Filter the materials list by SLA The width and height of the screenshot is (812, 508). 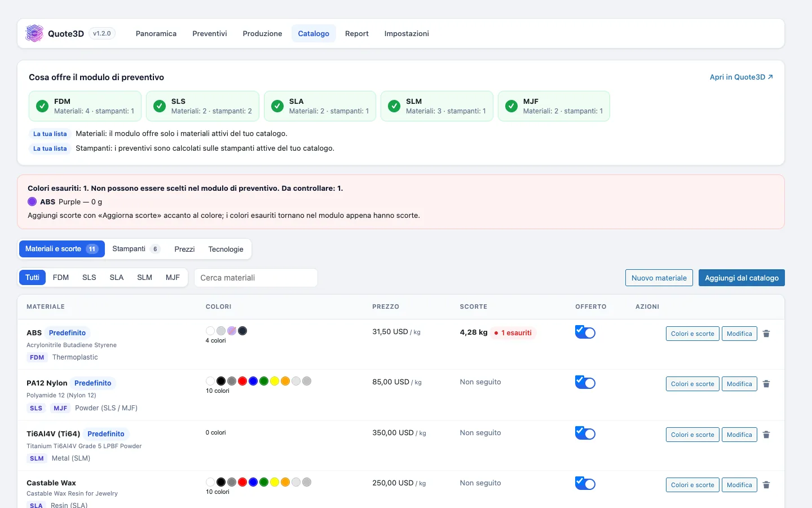coord(117,278)
